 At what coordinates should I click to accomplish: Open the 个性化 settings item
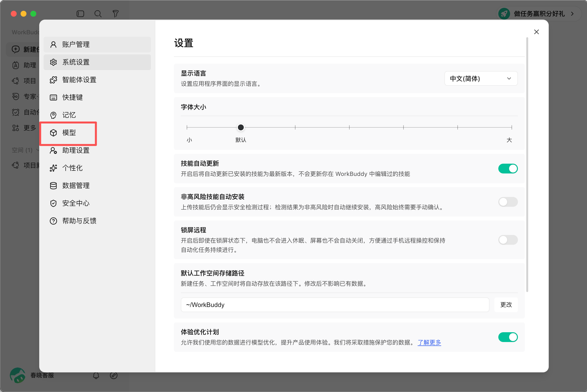(x=97, y=168)
